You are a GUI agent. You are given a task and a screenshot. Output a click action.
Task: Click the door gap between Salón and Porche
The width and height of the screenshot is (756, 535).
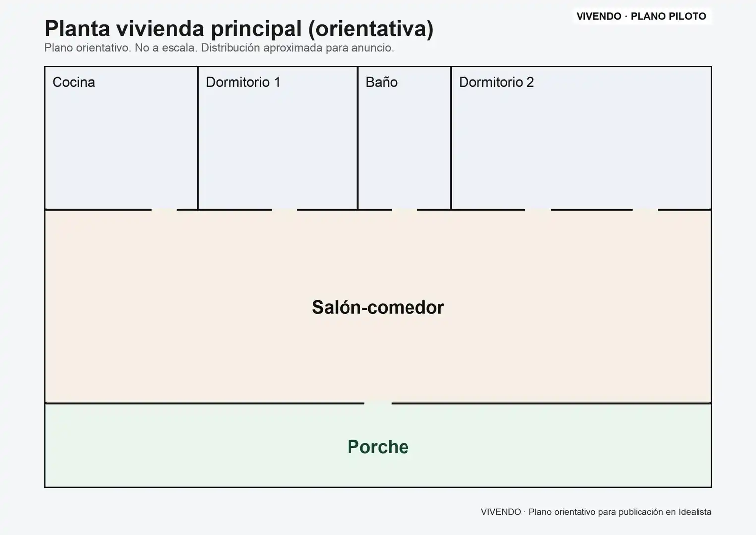click(x=378, y=403)
